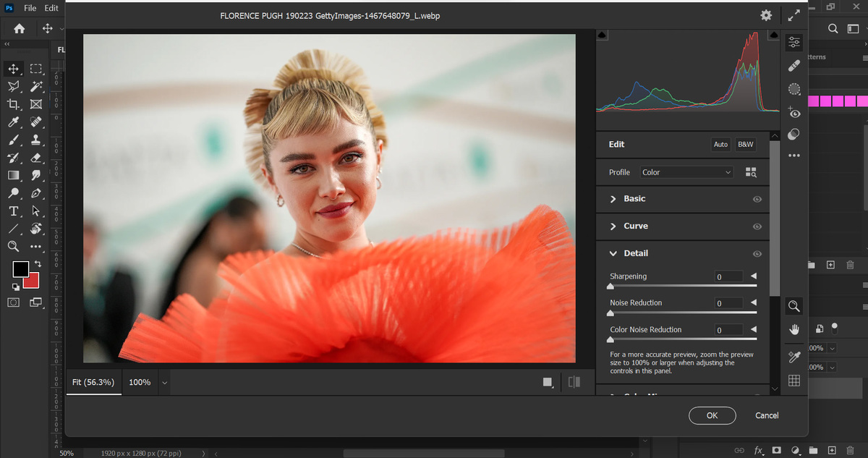
Task: Browse profiles icon next to Profile dropdown
Action: coord(751,172)
